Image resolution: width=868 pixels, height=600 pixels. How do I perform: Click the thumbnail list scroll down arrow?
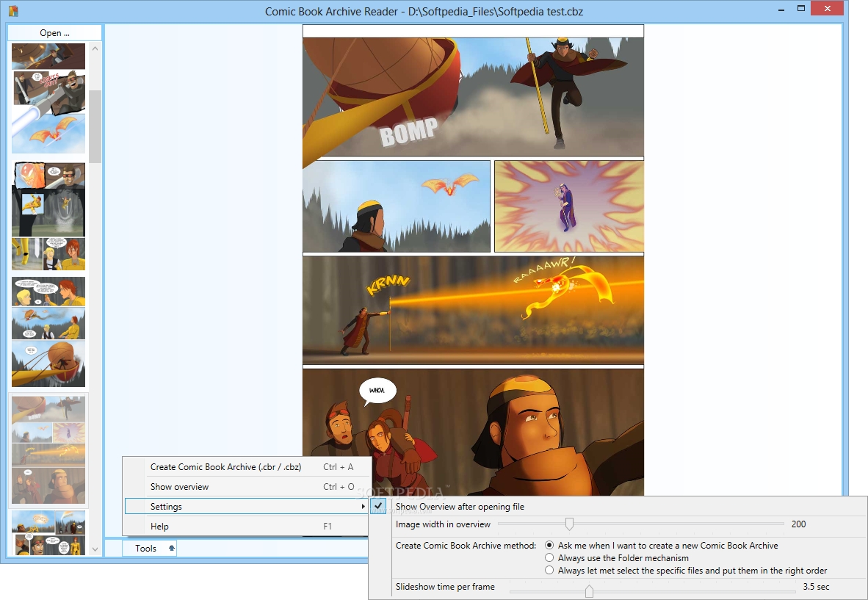pos(95,549)
